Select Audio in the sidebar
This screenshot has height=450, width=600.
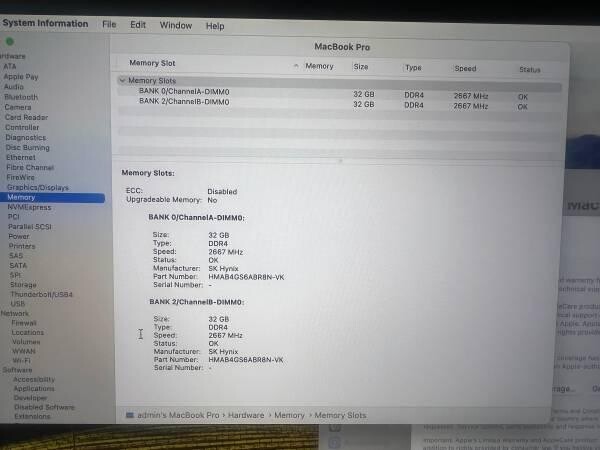[14, 87]
